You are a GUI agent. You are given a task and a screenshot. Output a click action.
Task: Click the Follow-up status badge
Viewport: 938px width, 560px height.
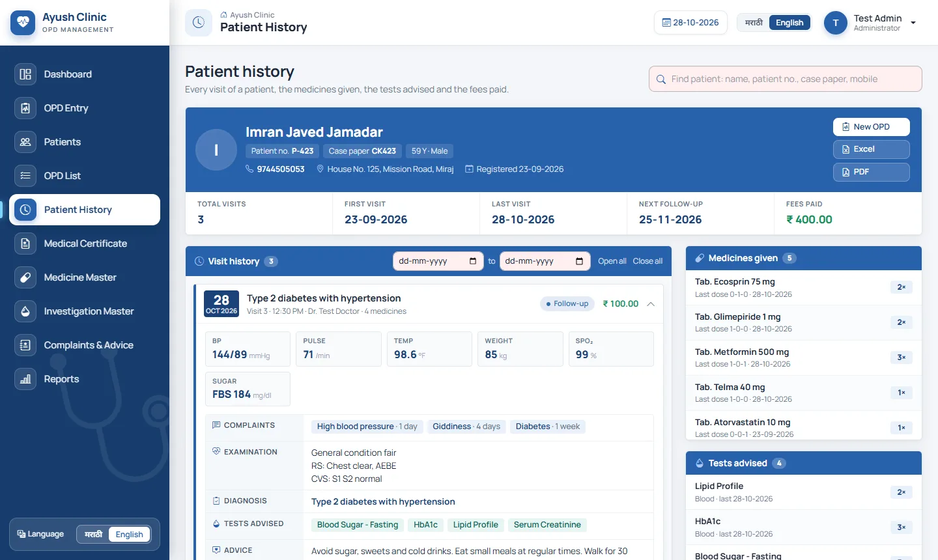pos(567,303)
